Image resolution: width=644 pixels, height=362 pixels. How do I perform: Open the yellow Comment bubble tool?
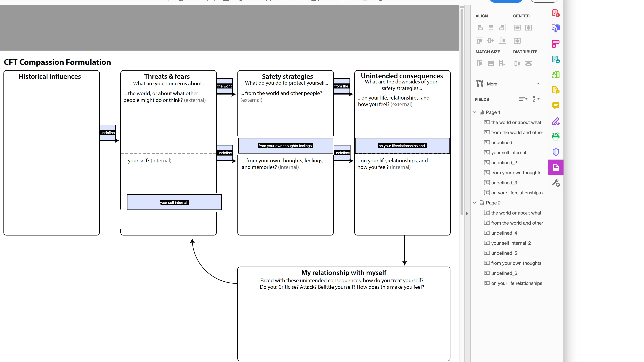click(555, 106)
